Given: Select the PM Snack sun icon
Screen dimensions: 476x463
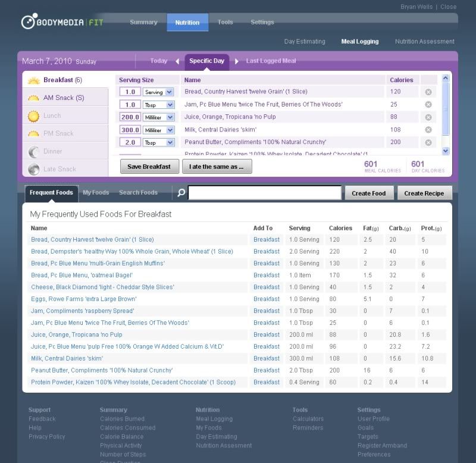Looking at the screenshot, I should pyautogui.click(x=34, y=133).
